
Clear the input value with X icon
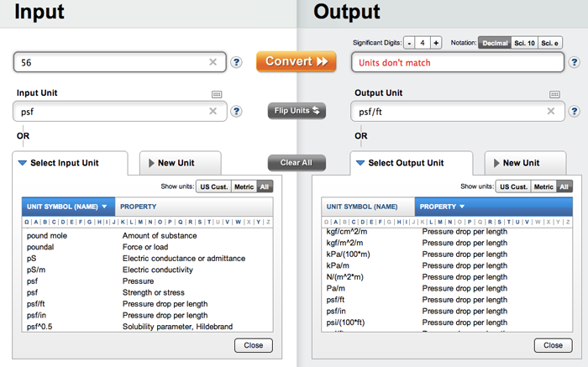[x=213, y=61]
